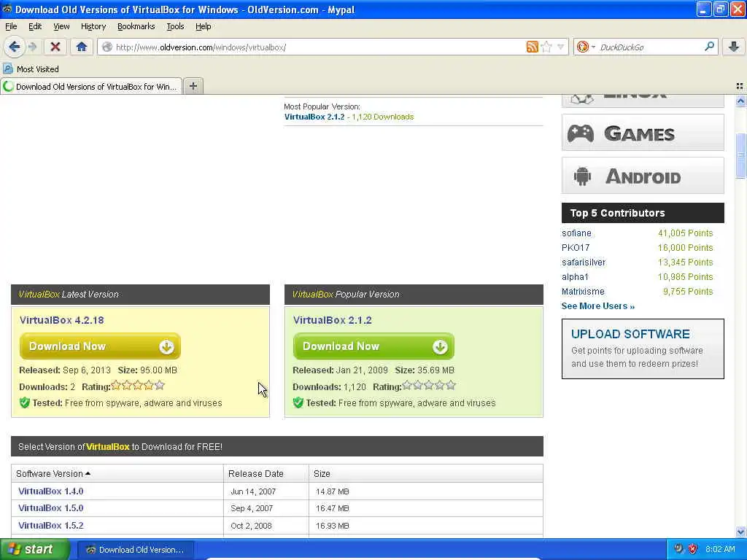The height and width of the screenshot is (560, 747).
Task: Open contributor safarisilver profile
Action: point(584,262)
